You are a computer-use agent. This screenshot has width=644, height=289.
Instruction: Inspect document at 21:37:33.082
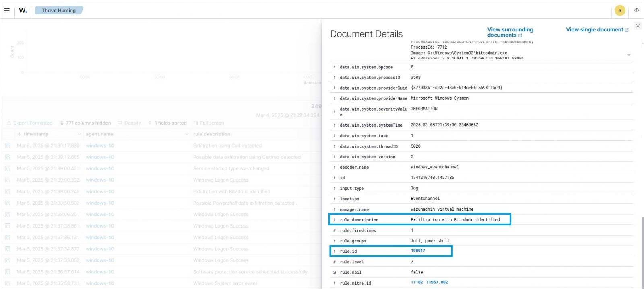point(7,260)
